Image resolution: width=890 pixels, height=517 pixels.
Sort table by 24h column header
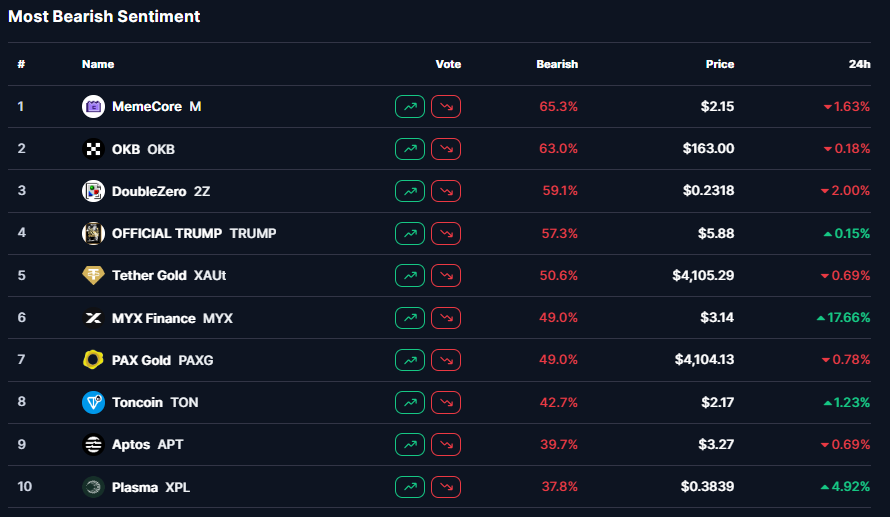[x=859, y=64]
